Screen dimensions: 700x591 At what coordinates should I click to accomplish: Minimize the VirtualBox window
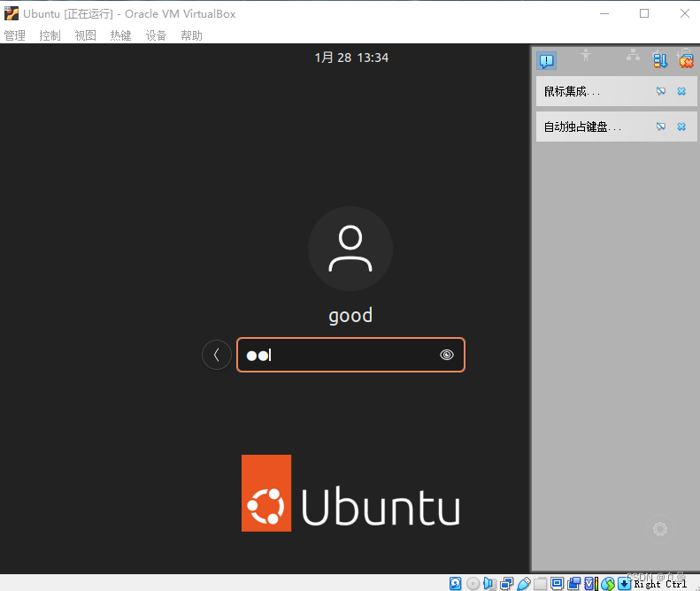[604, 14]
